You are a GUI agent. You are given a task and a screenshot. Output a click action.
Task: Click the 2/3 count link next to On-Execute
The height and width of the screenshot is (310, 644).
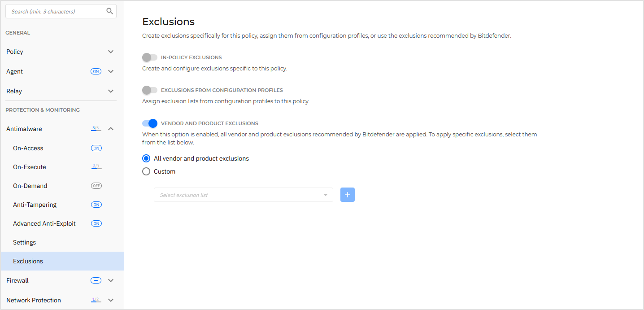point(96,166)
